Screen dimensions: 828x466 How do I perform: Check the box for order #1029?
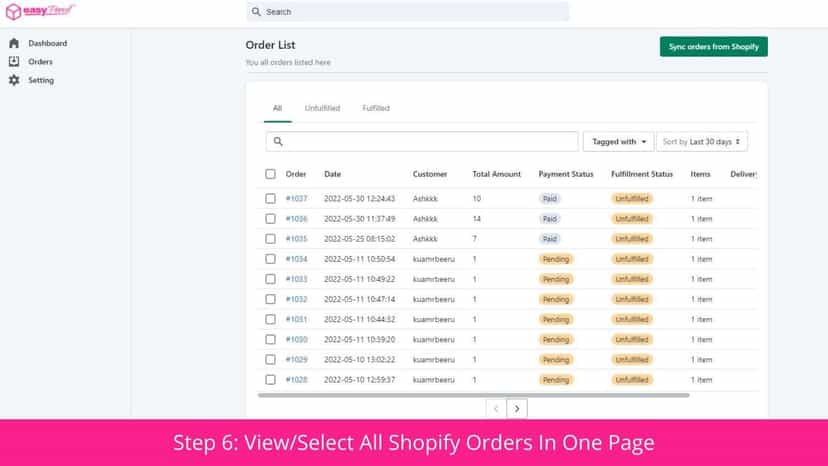pos(270,359)
